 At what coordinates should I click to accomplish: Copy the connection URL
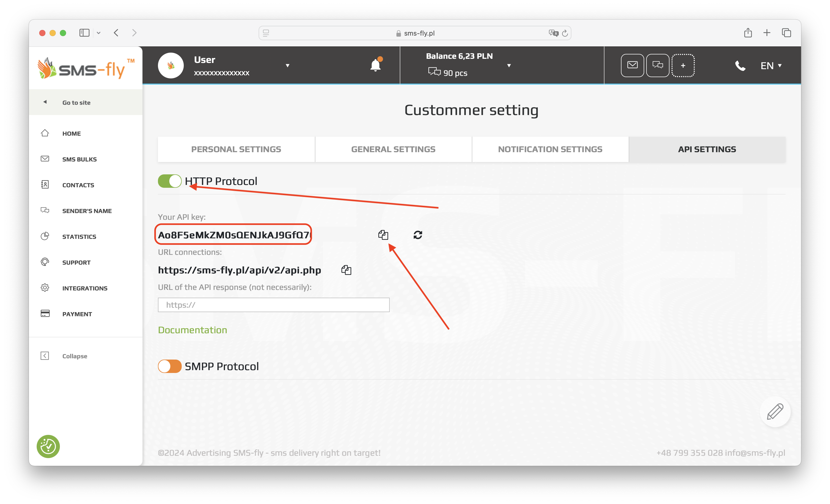point(346,270)
